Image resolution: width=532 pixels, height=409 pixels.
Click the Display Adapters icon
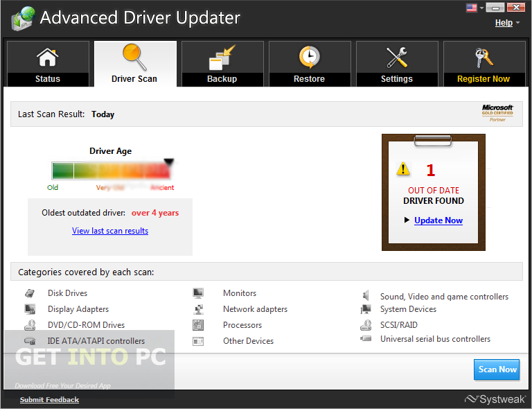point(30,309)
